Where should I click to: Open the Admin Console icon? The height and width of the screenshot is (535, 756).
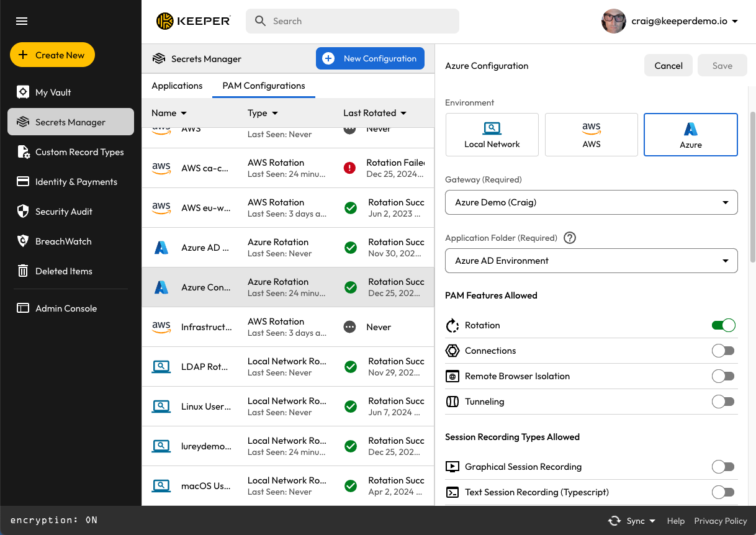23,308
